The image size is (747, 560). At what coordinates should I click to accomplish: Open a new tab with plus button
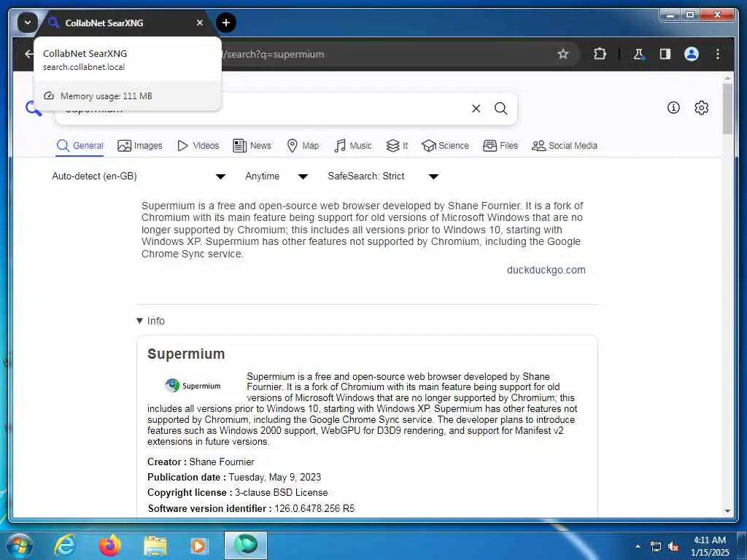coord(226,23)
